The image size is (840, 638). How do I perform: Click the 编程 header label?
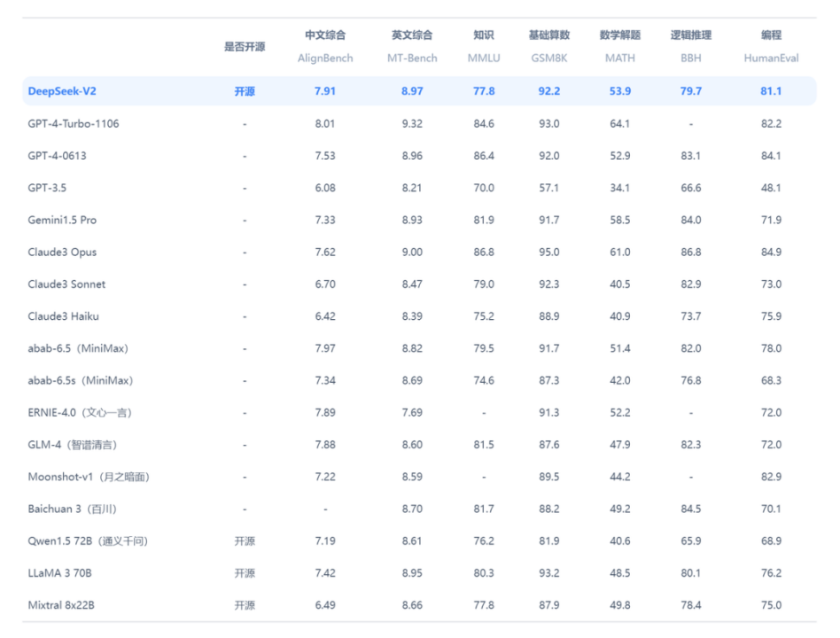point(771,35)
